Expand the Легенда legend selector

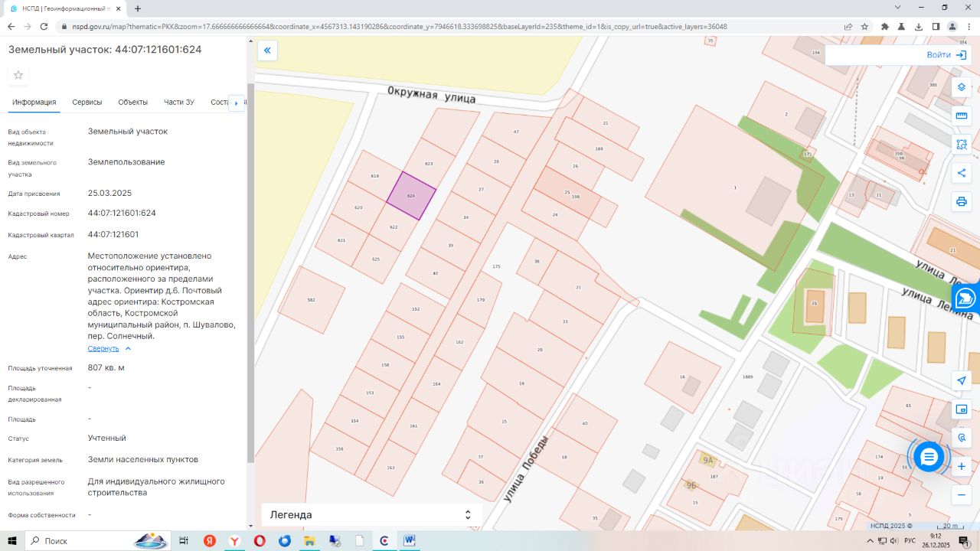(372, 515)
